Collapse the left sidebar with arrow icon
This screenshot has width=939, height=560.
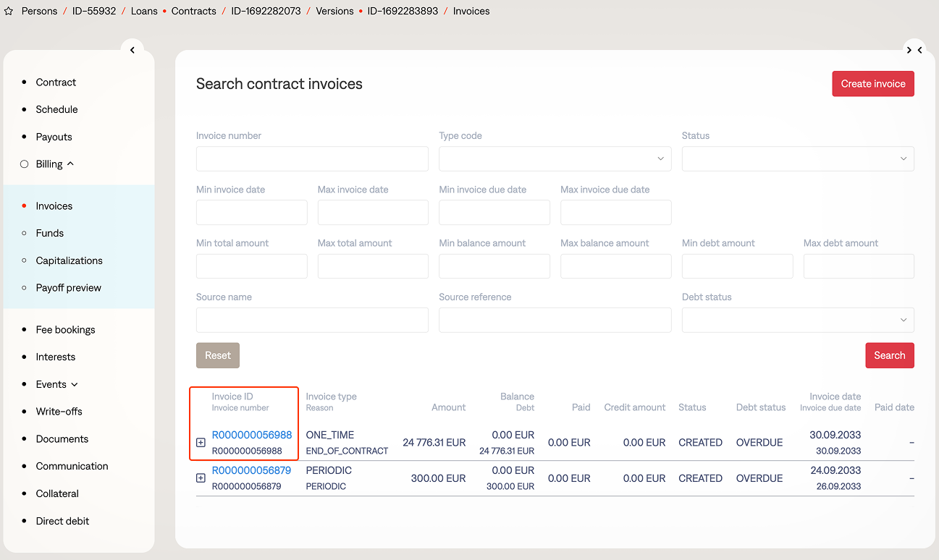132,50
